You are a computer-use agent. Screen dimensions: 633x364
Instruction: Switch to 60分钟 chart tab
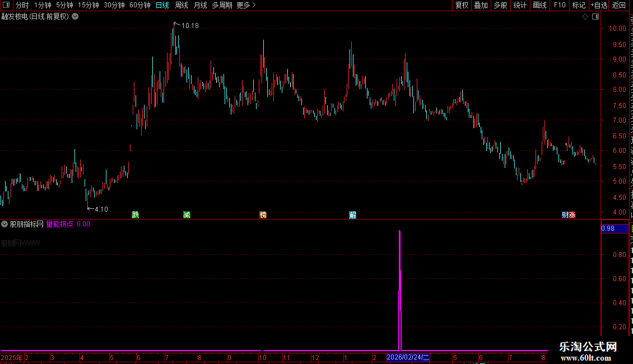[139, 5]
